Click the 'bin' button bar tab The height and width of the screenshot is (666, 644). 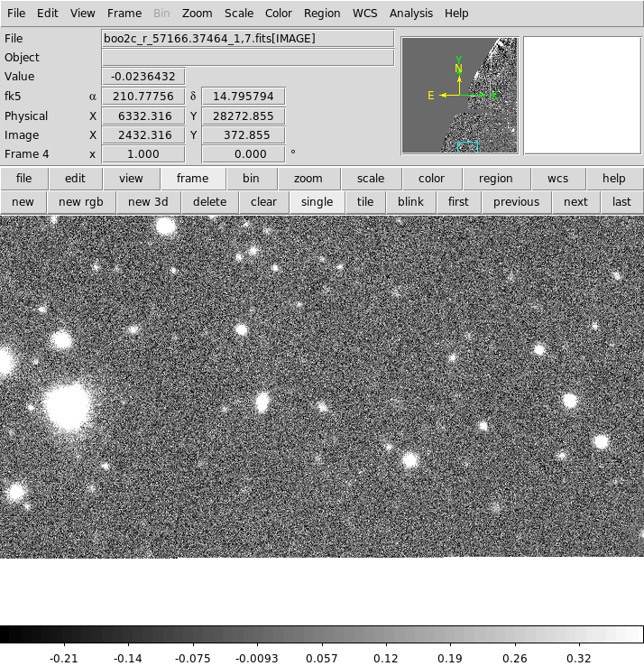coord(251,179)
